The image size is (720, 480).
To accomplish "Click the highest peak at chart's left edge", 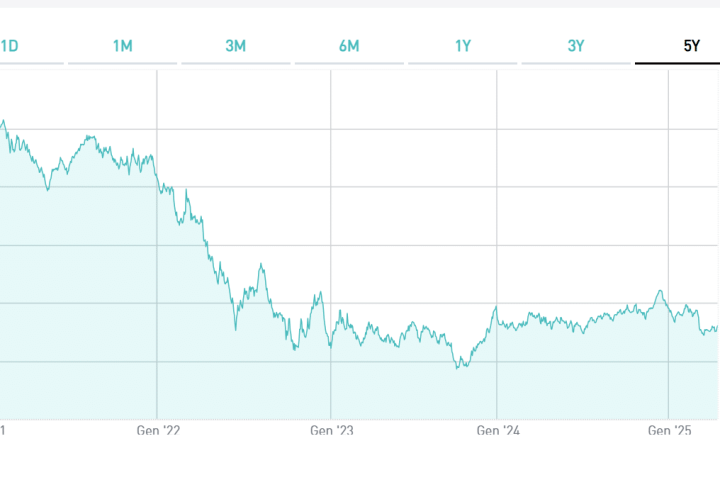I will tap(3, 122).
